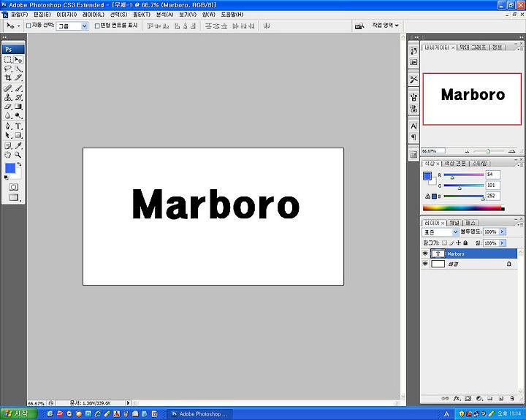Select the Crop tool
The height and width of the screenshot is (420, 526).
pos(8,78)
